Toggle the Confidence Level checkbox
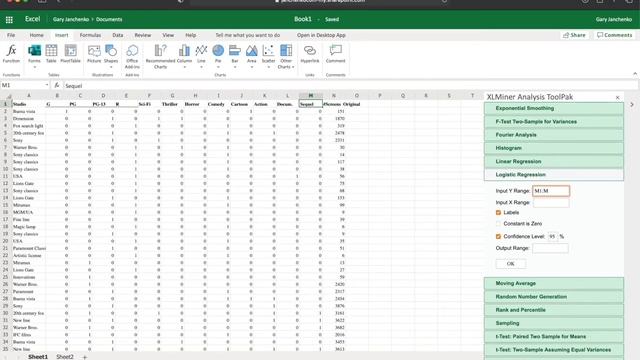Screen dimensions: 640x360 [498, 236]
